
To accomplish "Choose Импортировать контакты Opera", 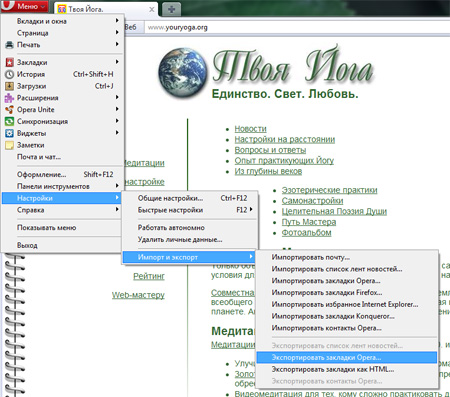I will point(347,328).
